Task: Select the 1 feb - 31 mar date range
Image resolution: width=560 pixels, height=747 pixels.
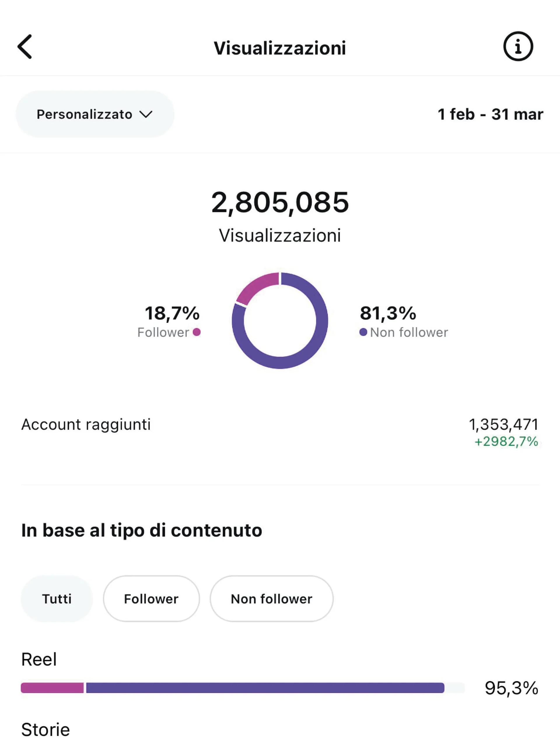Action: pos(490,114)
